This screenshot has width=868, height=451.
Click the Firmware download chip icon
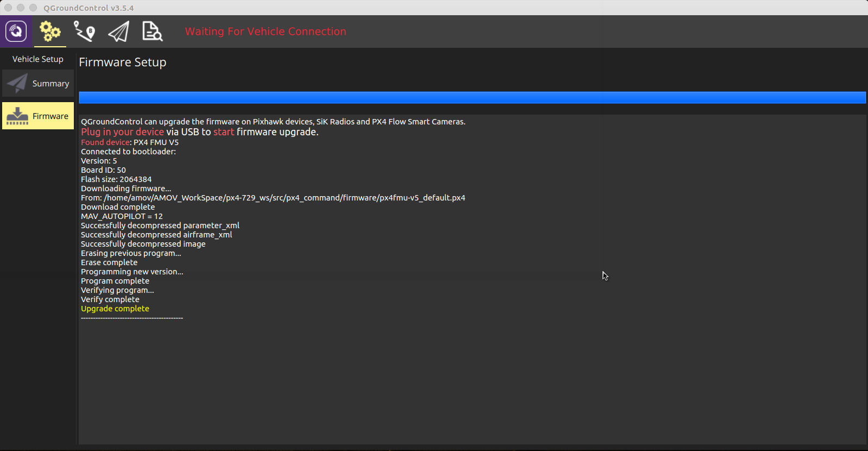(17, 116)
